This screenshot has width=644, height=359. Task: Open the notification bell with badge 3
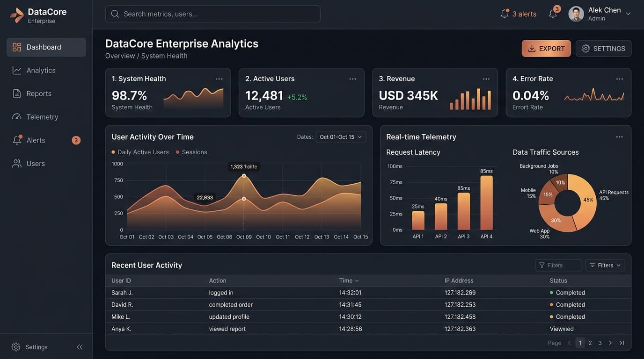point(553,13)
